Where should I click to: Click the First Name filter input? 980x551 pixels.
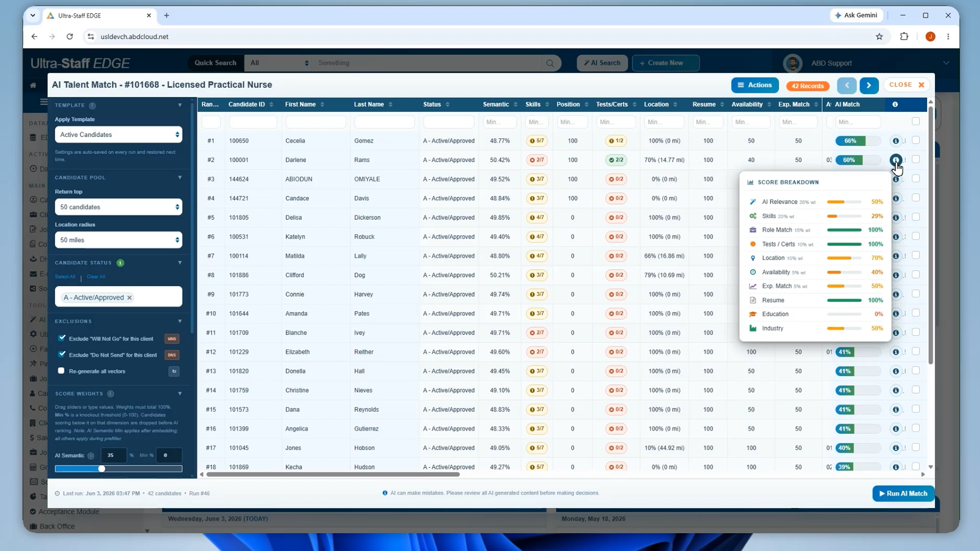pos(316,122)
